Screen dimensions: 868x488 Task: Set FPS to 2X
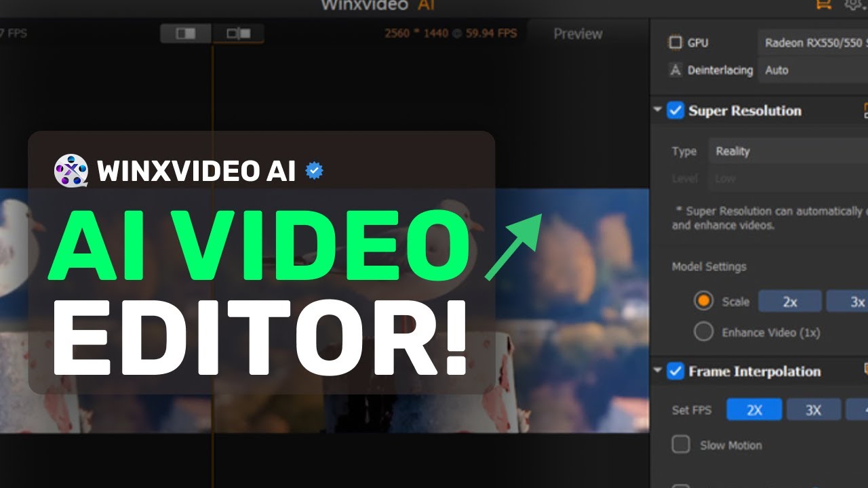click(x=754, y=410)
